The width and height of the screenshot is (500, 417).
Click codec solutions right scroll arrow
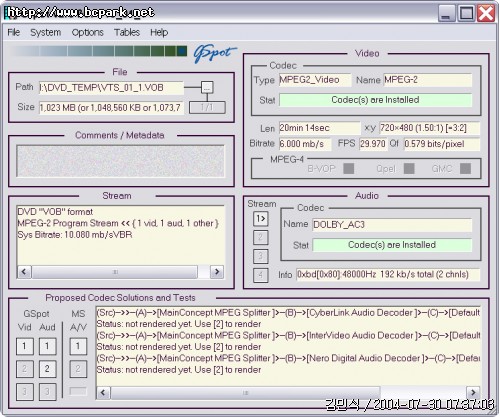coord(473,393)
